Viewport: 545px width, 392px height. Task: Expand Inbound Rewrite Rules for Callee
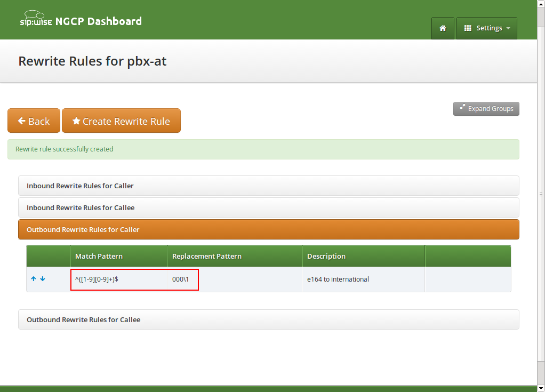(x=269, y=207)
